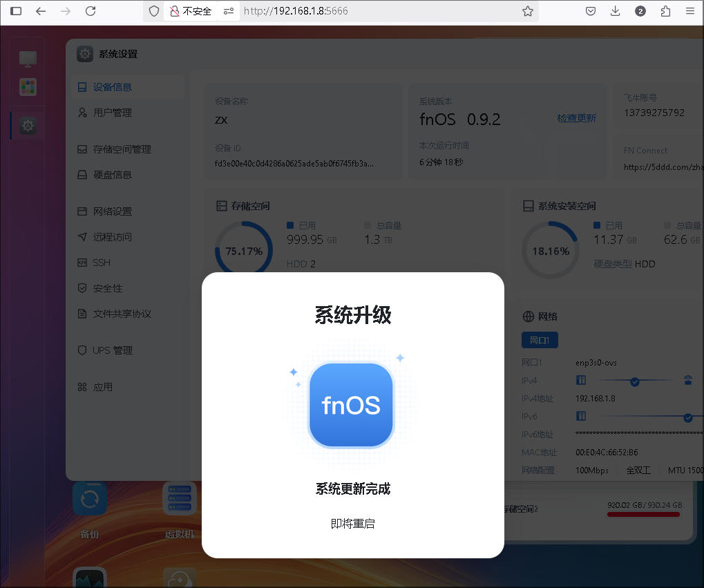
Task: Click the device icon at IPv4 row start
Action: (x=581, y=381)
